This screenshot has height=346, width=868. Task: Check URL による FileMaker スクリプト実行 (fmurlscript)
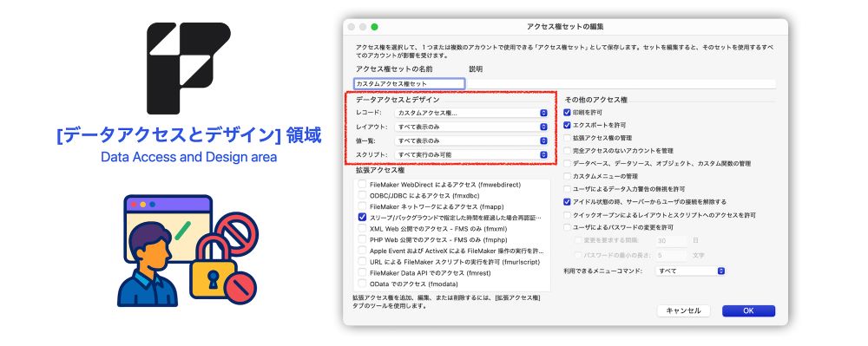tap(362, 261)
